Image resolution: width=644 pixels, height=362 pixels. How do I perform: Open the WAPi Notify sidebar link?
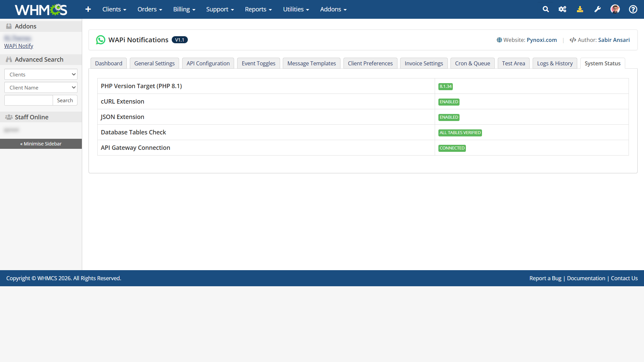(19, 46)
